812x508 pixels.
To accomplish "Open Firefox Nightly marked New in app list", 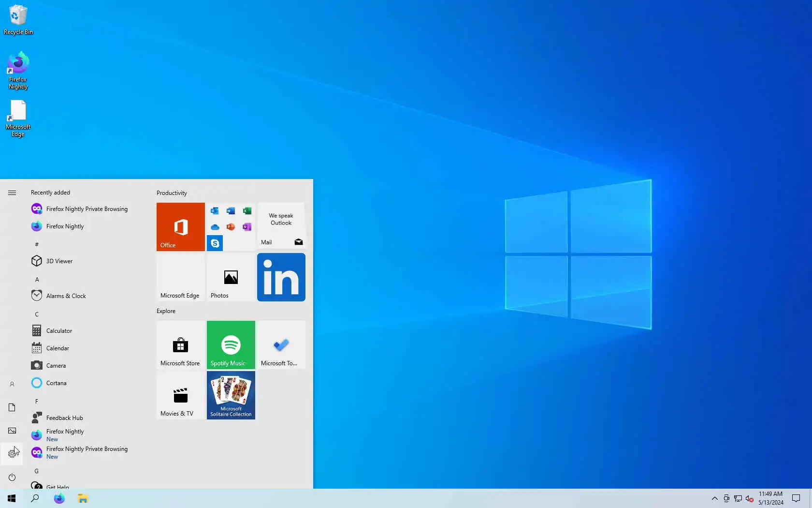I will click(87, 435).
